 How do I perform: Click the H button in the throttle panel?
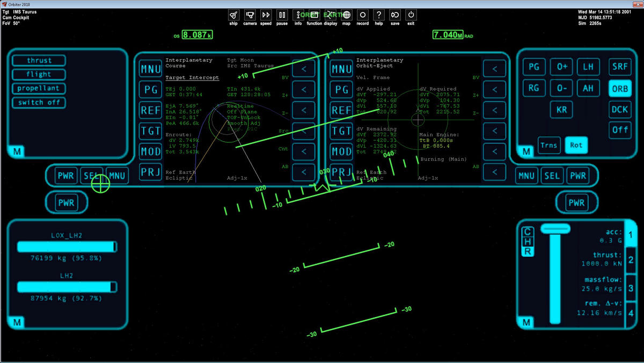pos(528,242)
